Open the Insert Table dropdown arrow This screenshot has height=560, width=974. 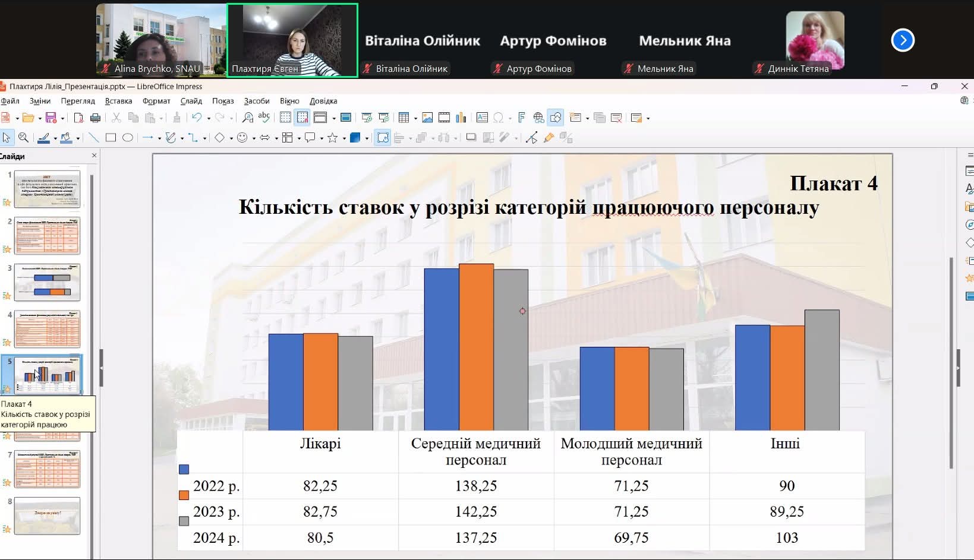pos(415,119)
